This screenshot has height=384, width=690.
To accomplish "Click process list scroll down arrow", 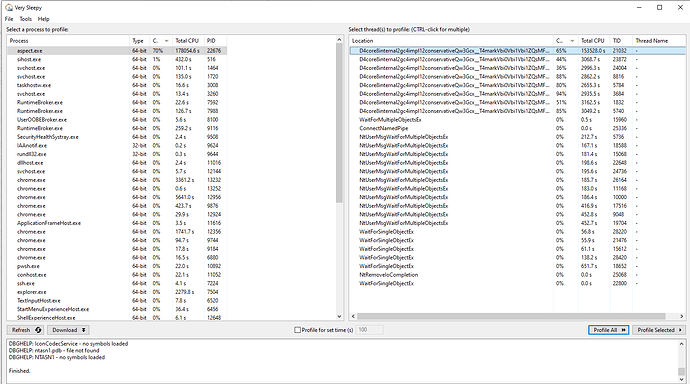I will click(339, 316).
